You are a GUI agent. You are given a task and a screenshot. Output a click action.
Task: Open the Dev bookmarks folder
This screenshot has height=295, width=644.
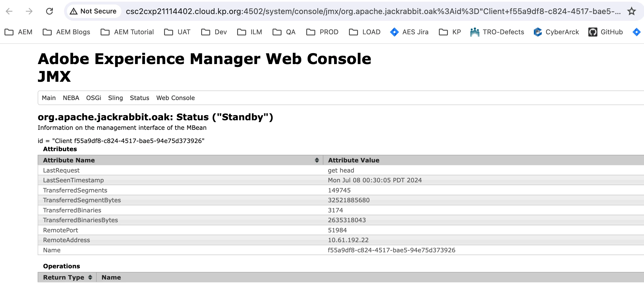[x=214, y=32]
